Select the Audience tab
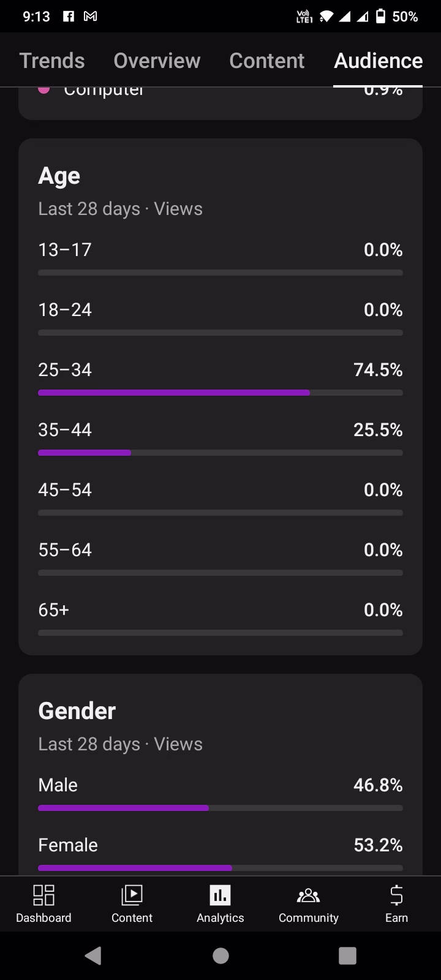441x980 pixels. [378, 61]
